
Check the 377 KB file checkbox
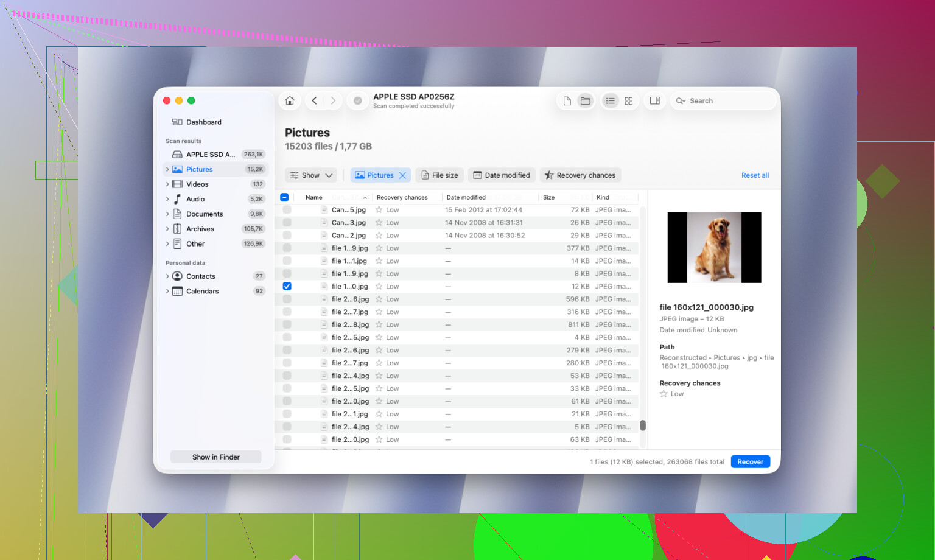pyautogui.click(x=287, y=248)
